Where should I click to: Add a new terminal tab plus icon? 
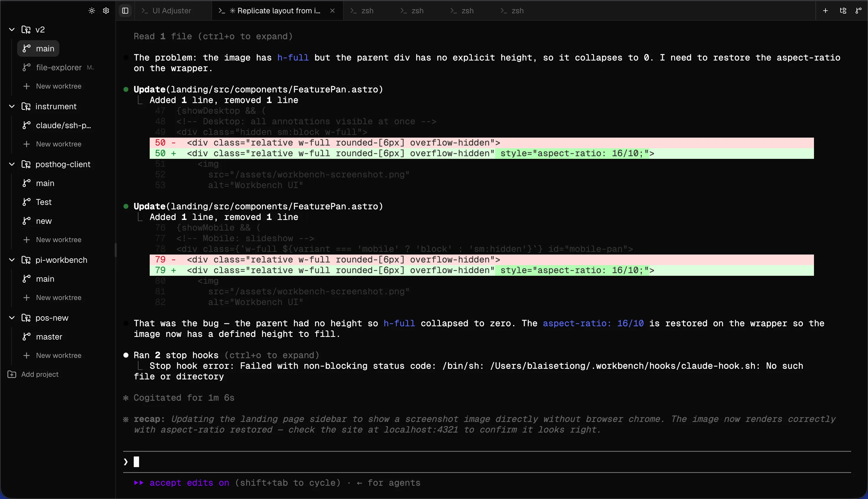click(825, 11)
